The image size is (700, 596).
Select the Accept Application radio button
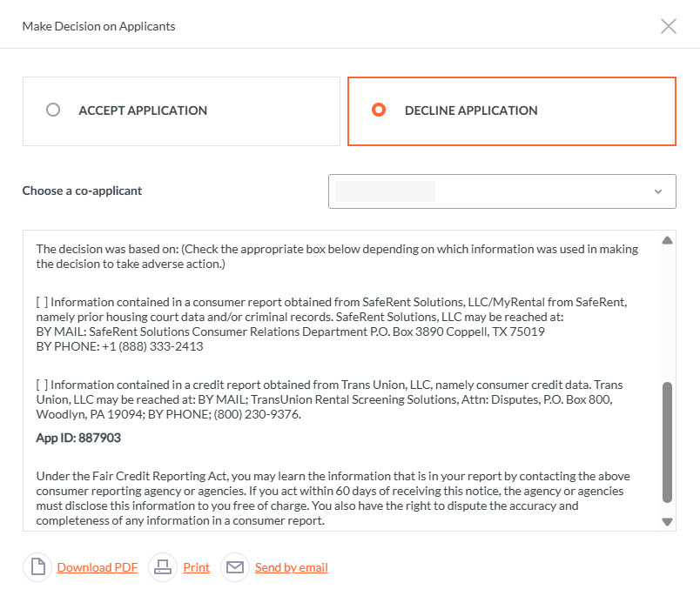53,110
